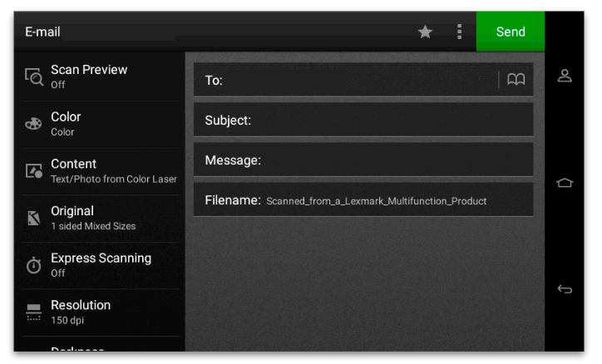The height and width of the screenshot is (364, 602).
Task: Tap the green Send button
Action: pos(510,32)
